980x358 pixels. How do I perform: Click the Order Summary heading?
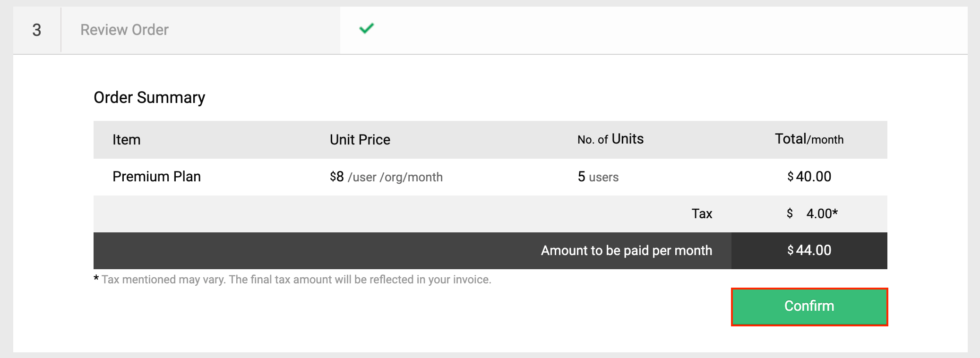pos(149,97)
